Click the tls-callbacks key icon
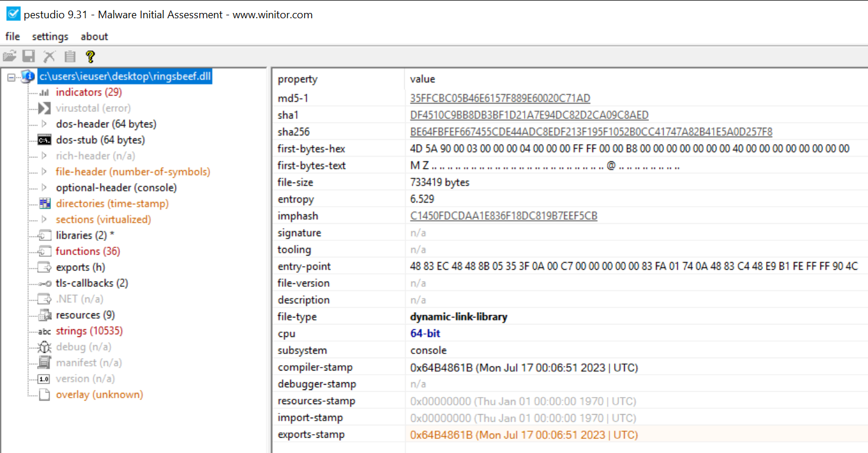Screen dimensions: 868x453 click(45, 283)
